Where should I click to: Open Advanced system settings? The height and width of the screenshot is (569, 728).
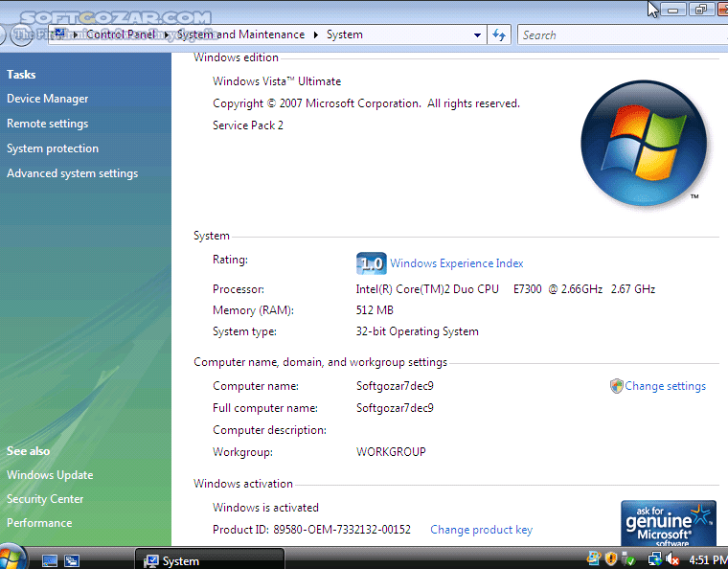tap(73, 173)
